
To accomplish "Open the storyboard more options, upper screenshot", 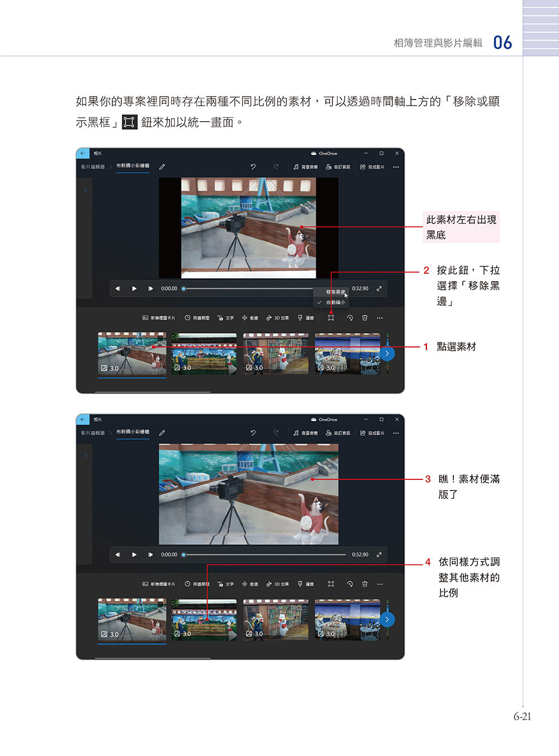I will pyautogui.click(x=380, y=318).
